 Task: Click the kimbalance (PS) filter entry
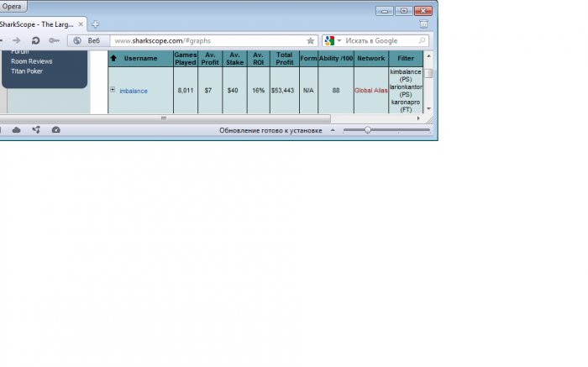tap(406, 76)
